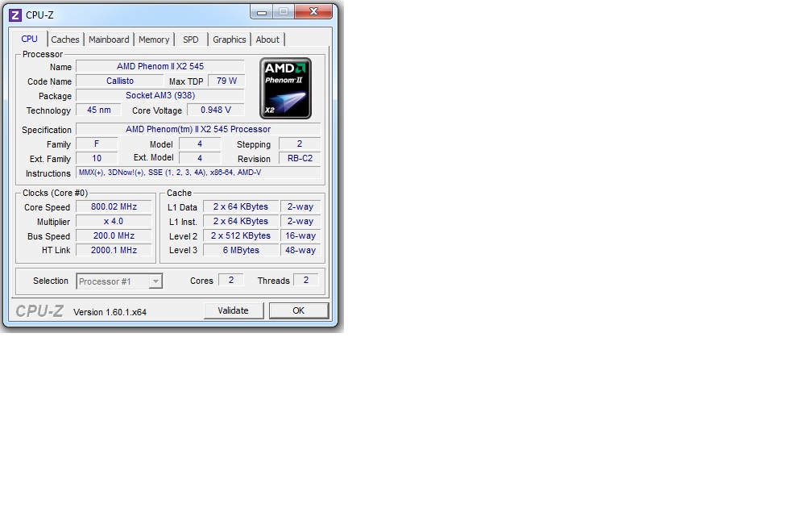Close the CPU-Z window

coord(313,11)
